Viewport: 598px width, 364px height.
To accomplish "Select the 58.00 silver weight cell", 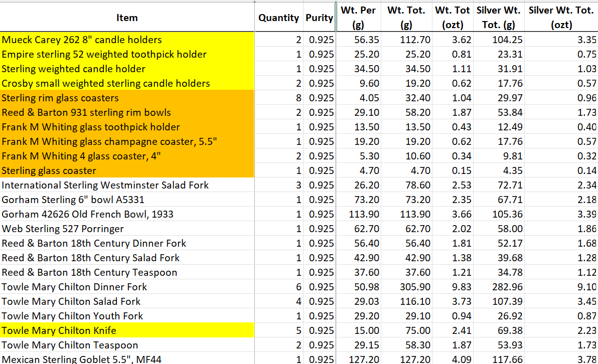I will click(499, 229).
